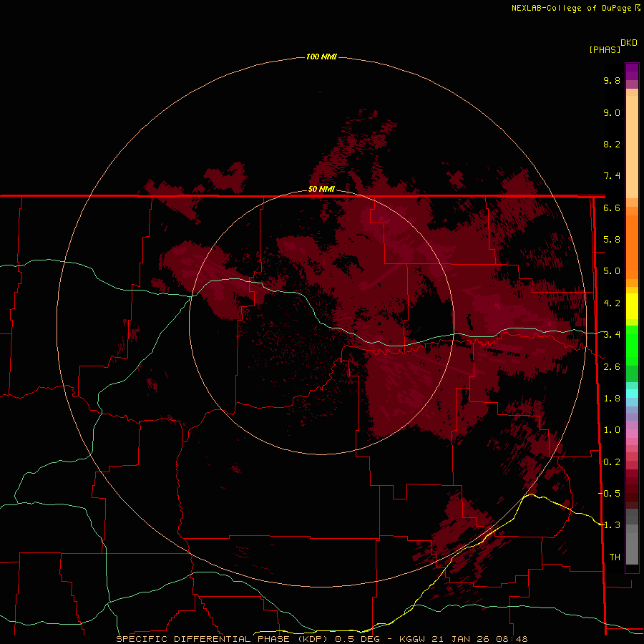Click the 1.0 value on the color scale
This screenshot has width=644, height=644.
tap(612, 430)
